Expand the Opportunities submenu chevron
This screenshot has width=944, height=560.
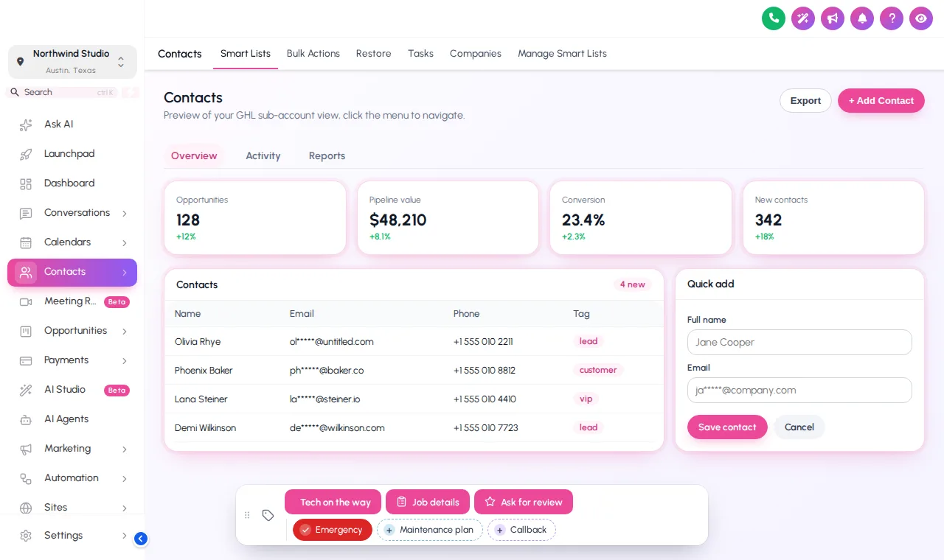pos(125,331)
